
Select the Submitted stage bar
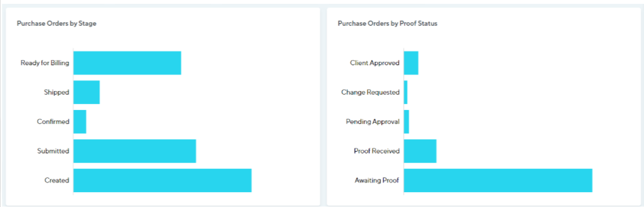(135, 151)
